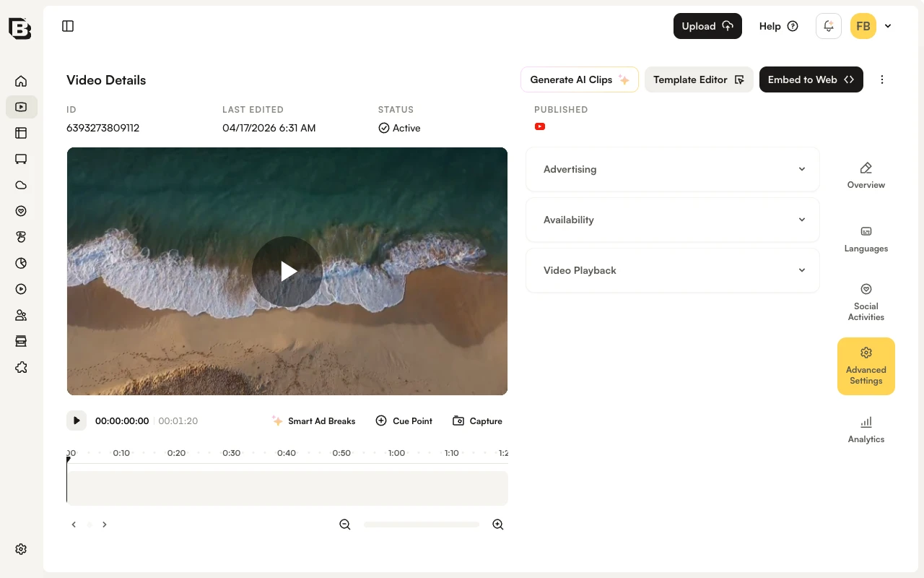The image size is (924, 578).
Task: Open the users sidebar icon
Action: 21,315
